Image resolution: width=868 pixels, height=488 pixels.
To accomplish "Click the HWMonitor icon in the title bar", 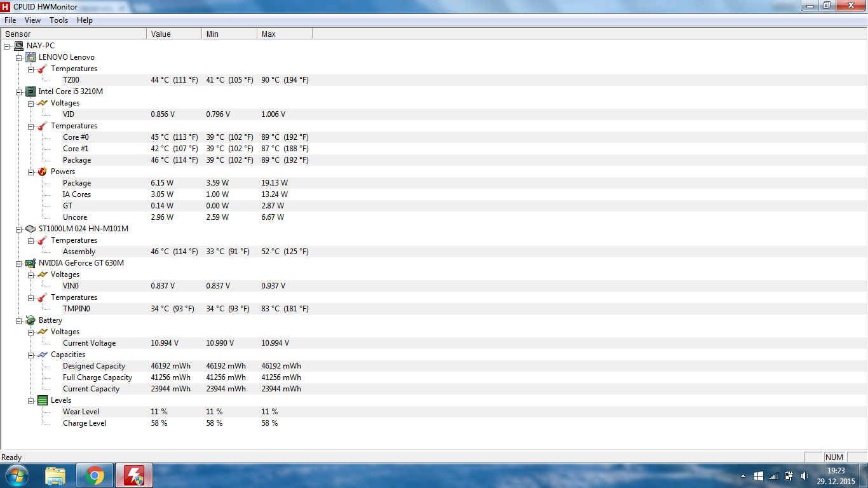I will [6, 6].
